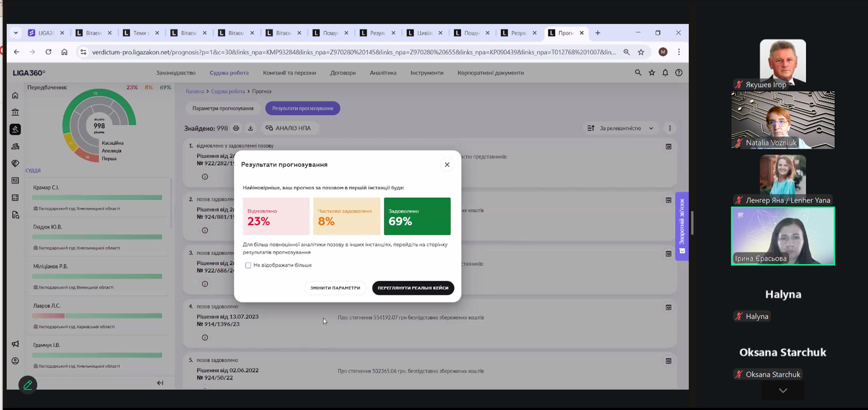The image size is (868, 410).
Task: Click the green 'Задоволено 69%' block
Action: click(x=417, y=216)
